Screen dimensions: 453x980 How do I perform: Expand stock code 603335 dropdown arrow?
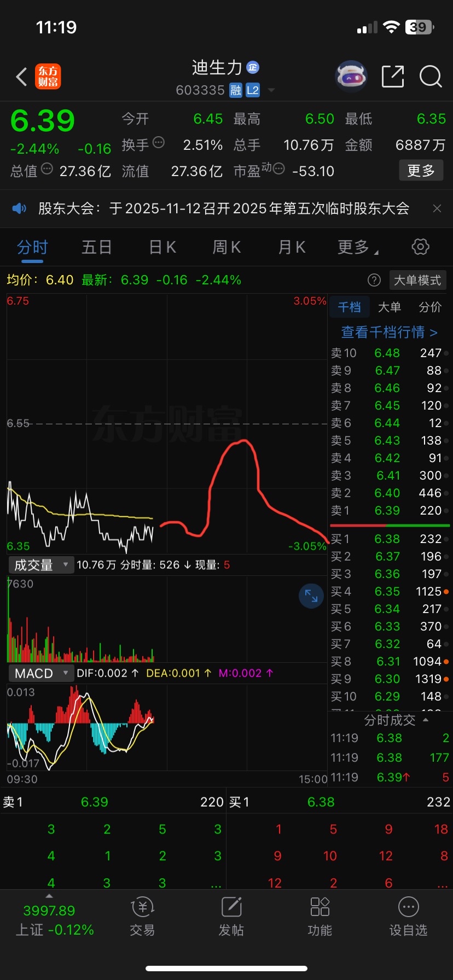[x=271, y=90]
